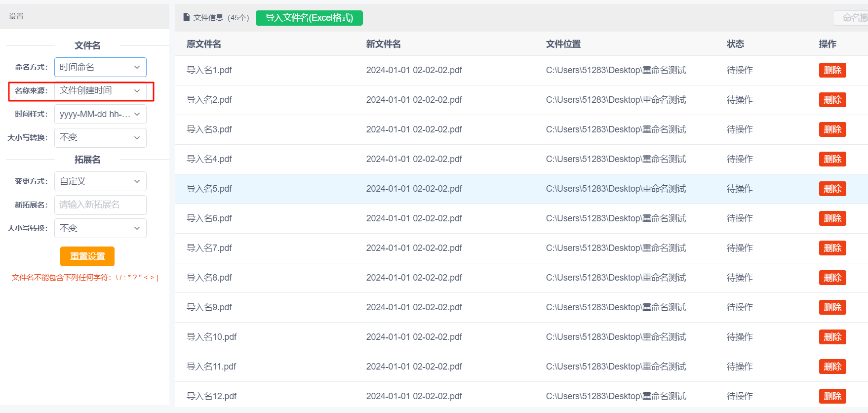
Task: Select file name 导入名9.pdf
Action: point(209,307)
